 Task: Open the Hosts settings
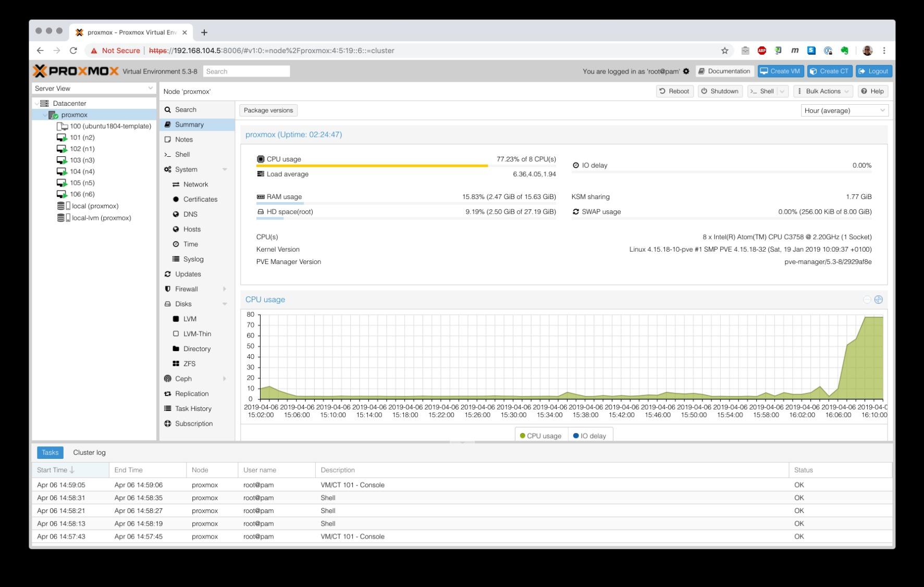click(x=197, y=229)
